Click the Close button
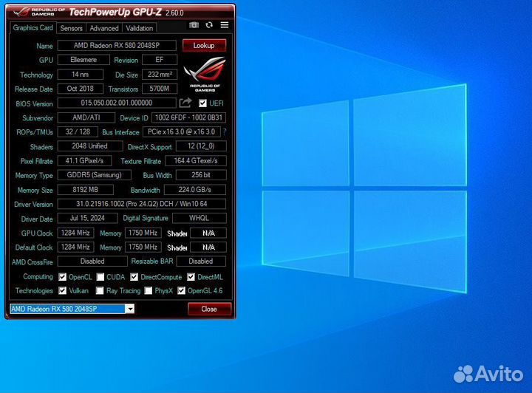This screenshot has height=393, width=532. [209, 309]
